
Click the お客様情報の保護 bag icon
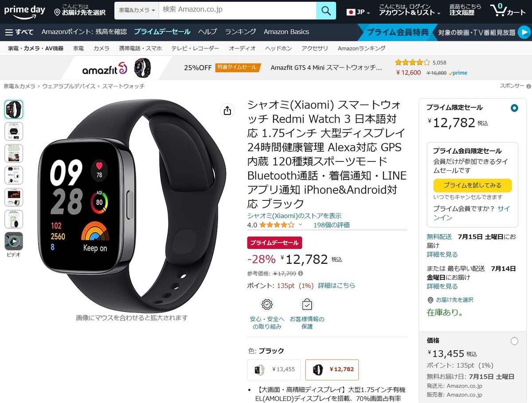pyautogui.click(x=307, y=305)
